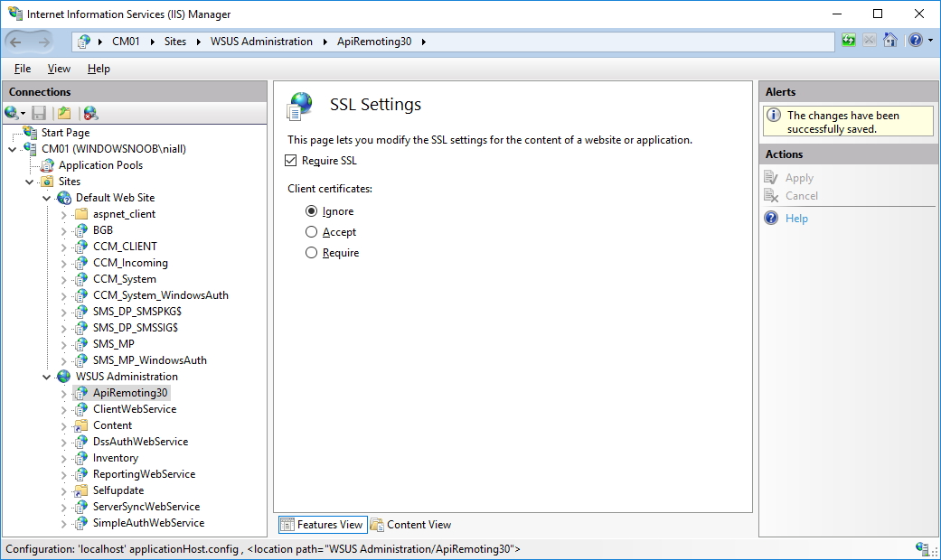The height and width of the screenshot is (560, 941).
Task: Open the File menu
Action: (23, 69)
